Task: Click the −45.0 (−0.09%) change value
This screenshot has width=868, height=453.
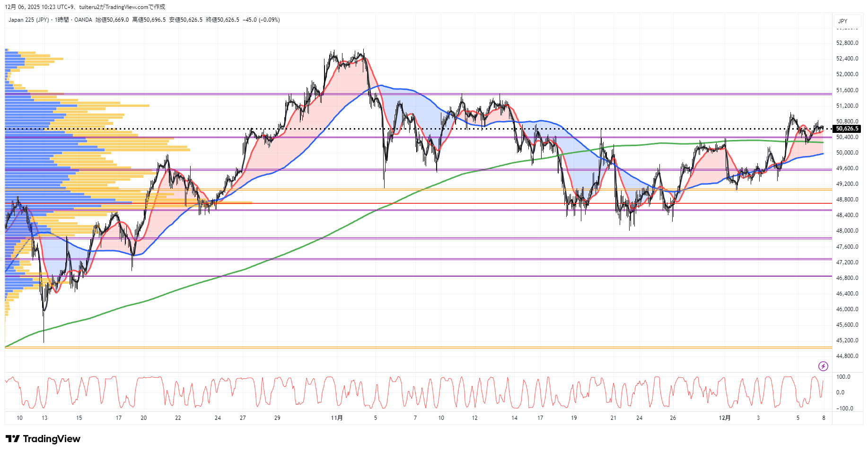Action: tap(261, 20)
